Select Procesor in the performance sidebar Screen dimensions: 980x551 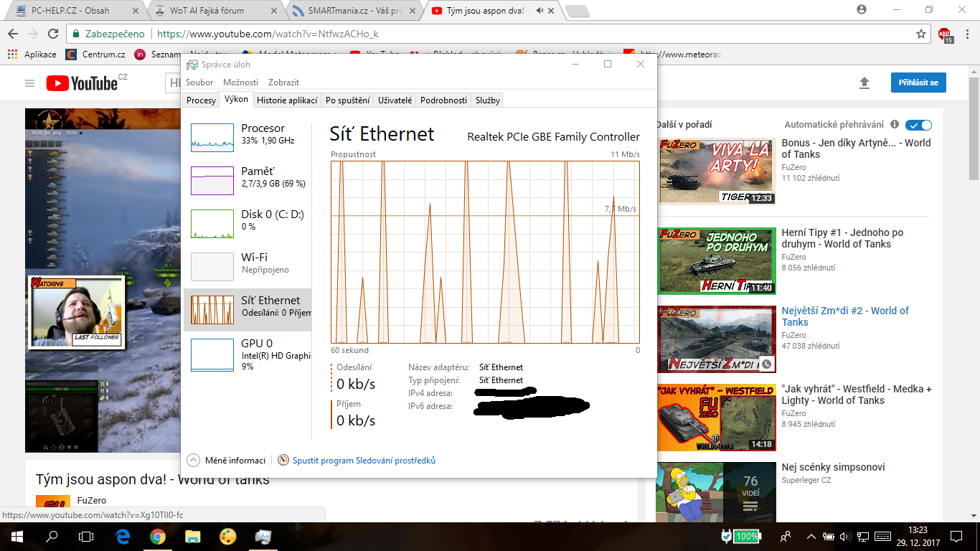point(248,137)
